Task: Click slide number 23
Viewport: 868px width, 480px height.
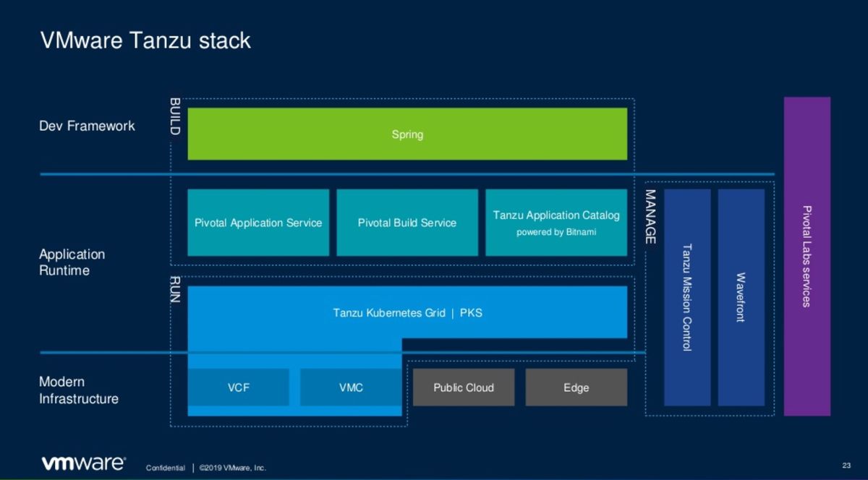Action: point(846,464)
